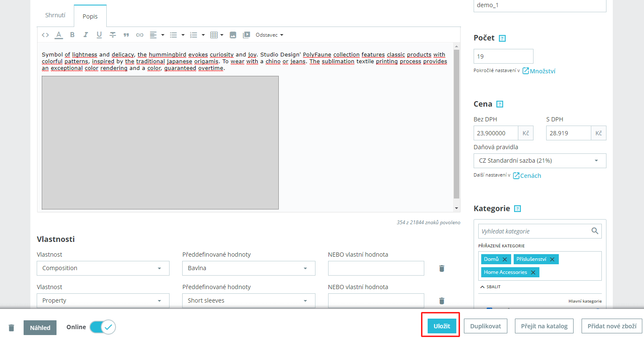
Task: Click the category search magnifier icon
Action: (x=595, y=231)
